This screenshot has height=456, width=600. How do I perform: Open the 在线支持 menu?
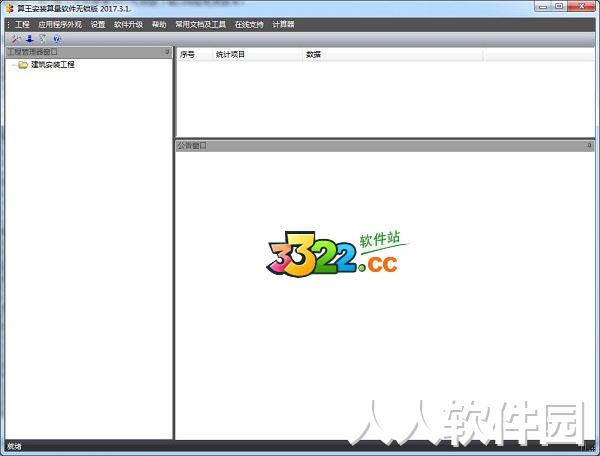(x=249, y=24)
